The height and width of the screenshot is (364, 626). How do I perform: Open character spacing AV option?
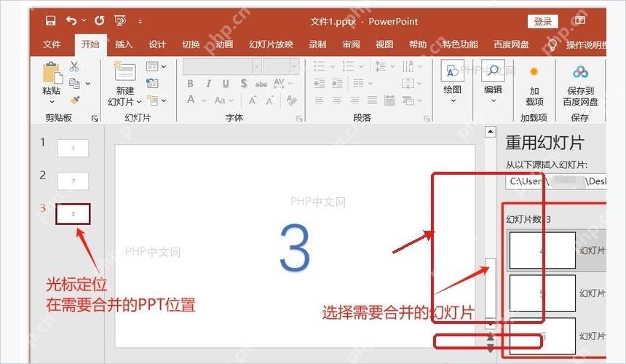click(x=279, y=83)
